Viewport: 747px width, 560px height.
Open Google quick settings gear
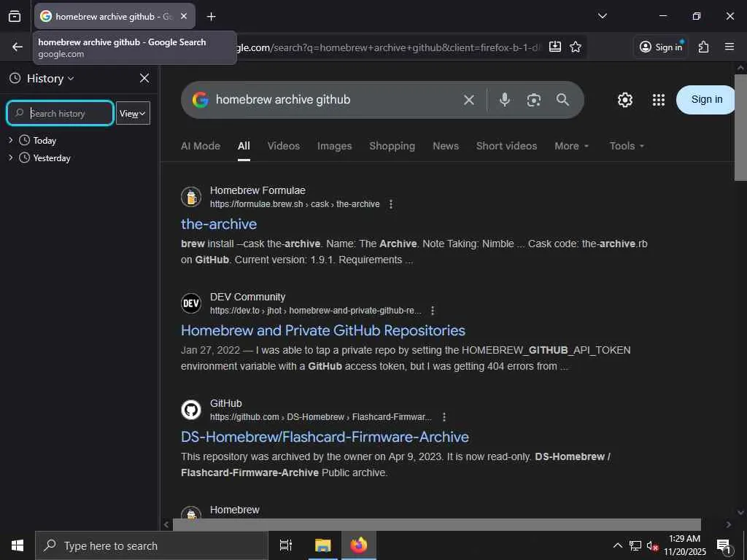coord(625,99)
